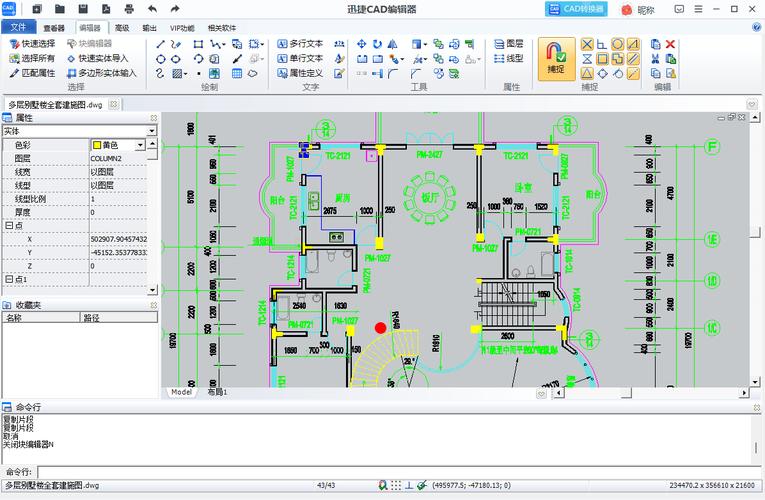Toggle the large 捕捉 snap button
This screenshot has width=765, height=500.
pyautogui.click(x=556, y=59)
